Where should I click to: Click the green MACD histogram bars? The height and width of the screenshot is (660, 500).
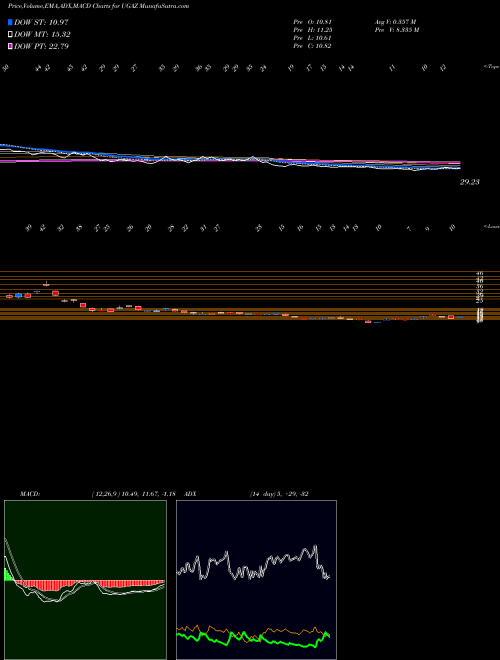(9, 575)
